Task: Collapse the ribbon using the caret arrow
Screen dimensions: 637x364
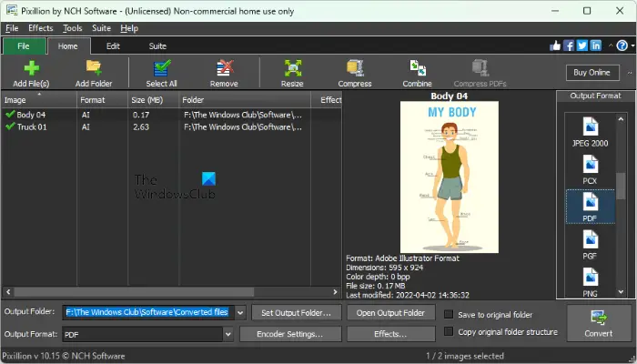Action: click(611, 45)
